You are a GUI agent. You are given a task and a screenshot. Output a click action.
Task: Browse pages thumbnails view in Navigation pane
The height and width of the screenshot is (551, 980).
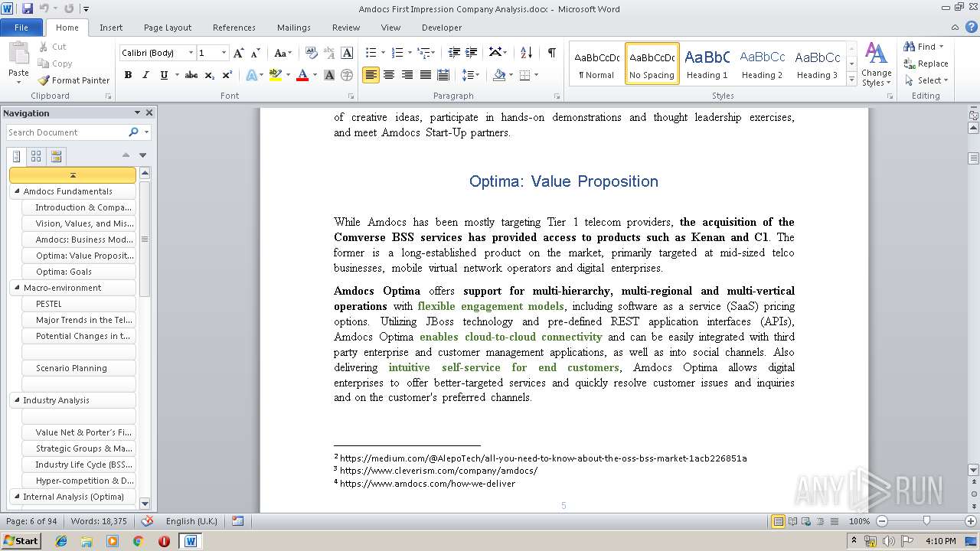coord(36,157)
